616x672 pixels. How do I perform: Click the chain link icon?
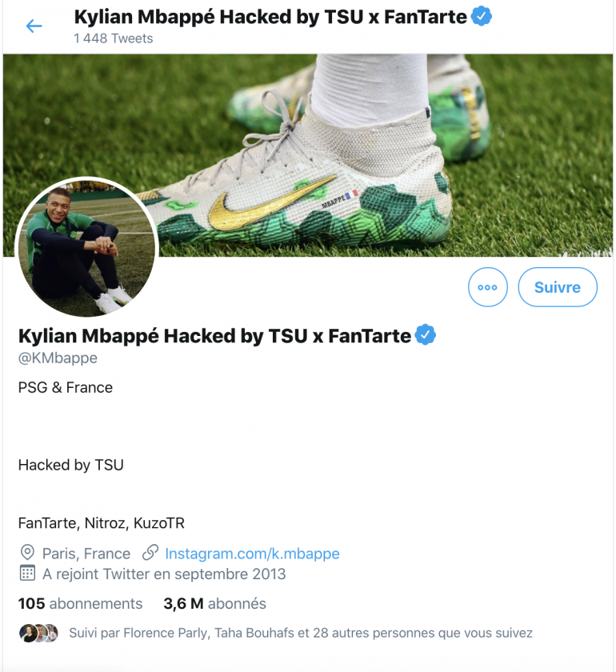pyautogui.click(x=150, y=553)
